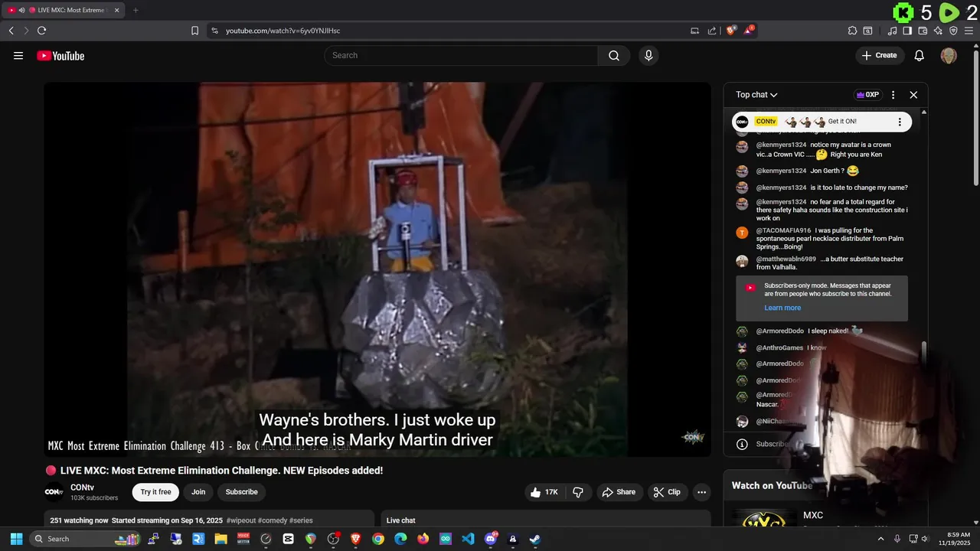Viewport: 980px width, 551px height.
Task: Open Visual Studio Code from taskbar
Action: click(468, 539)
